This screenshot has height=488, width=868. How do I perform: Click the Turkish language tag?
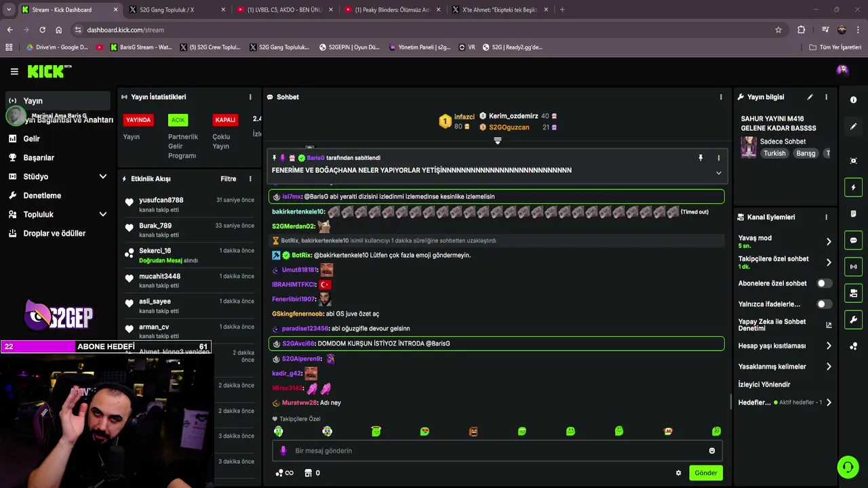point(774,153)
